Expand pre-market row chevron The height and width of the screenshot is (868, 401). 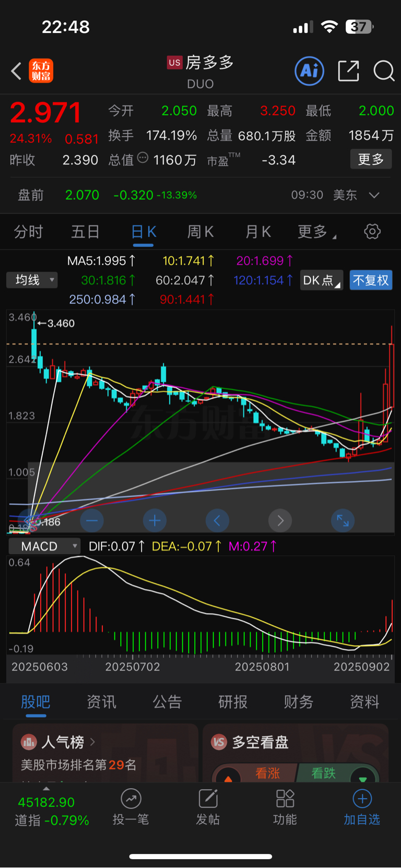[374, 195]
